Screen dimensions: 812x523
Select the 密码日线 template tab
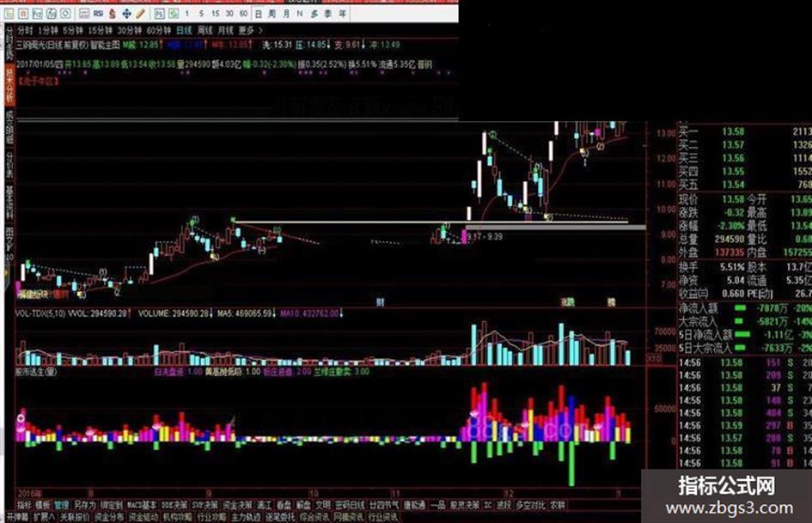[x=350, y=505]
